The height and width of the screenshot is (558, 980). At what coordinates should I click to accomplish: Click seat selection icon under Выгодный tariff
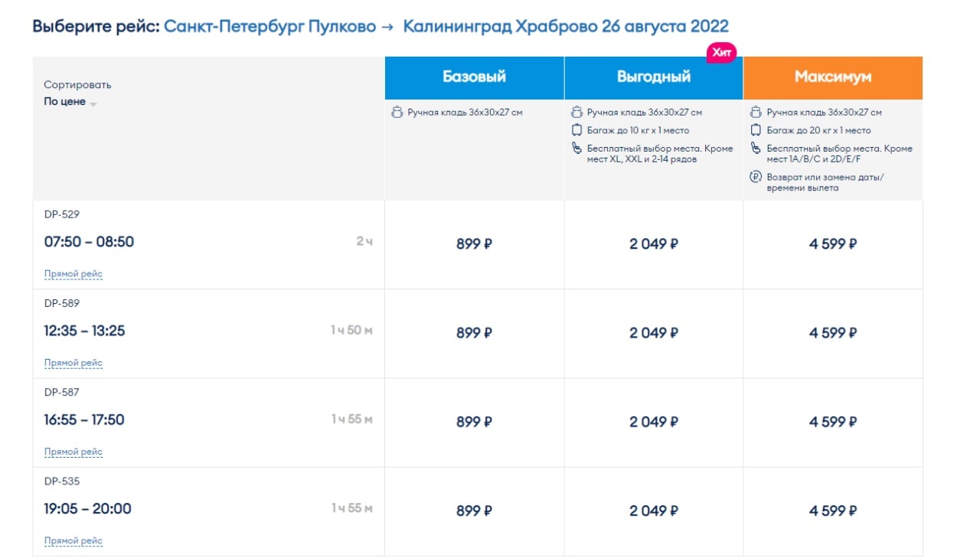(577, 148)
